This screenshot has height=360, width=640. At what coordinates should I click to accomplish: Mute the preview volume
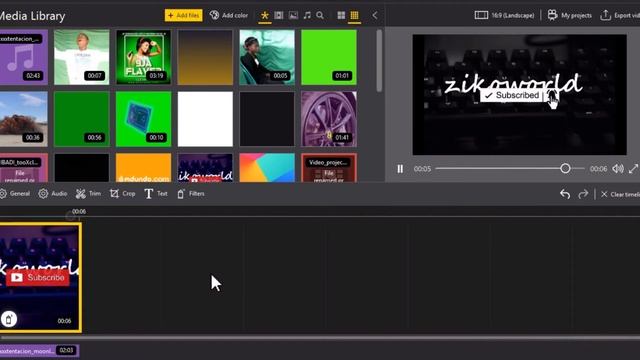(618, 169)
